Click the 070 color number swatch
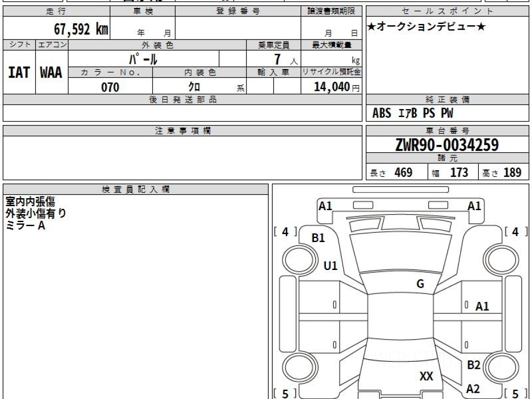The height and width of the screenshot is (399, 532). point(110,87)
